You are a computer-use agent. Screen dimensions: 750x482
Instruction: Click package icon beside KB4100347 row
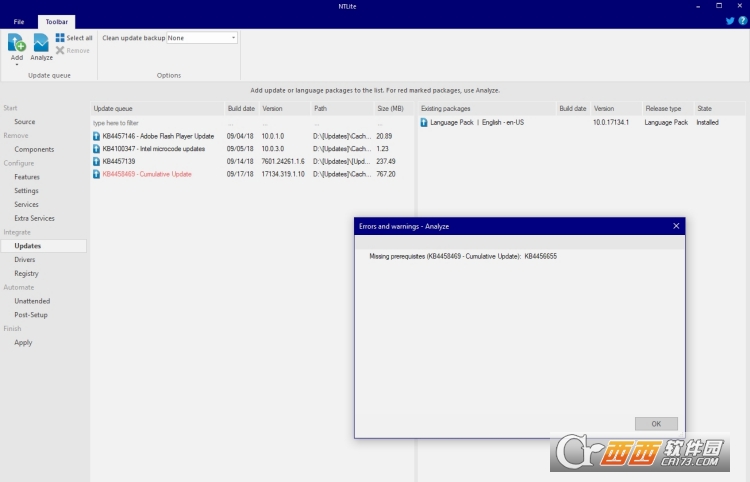pos(96,149)
